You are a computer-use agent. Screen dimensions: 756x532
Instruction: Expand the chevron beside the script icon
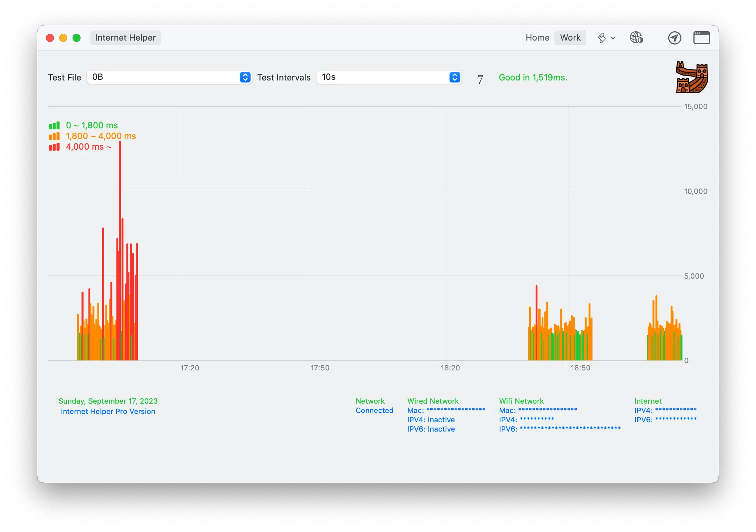613,38
